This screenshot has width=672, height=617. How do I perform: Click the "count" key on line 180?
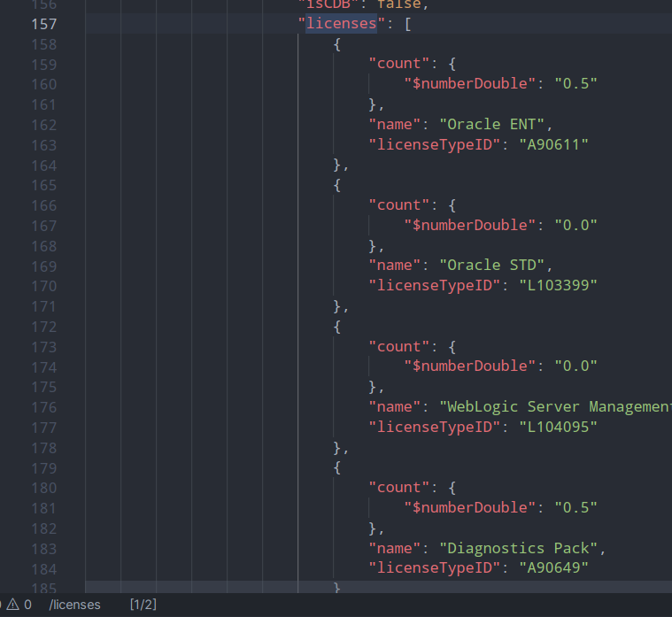(399, 488)
